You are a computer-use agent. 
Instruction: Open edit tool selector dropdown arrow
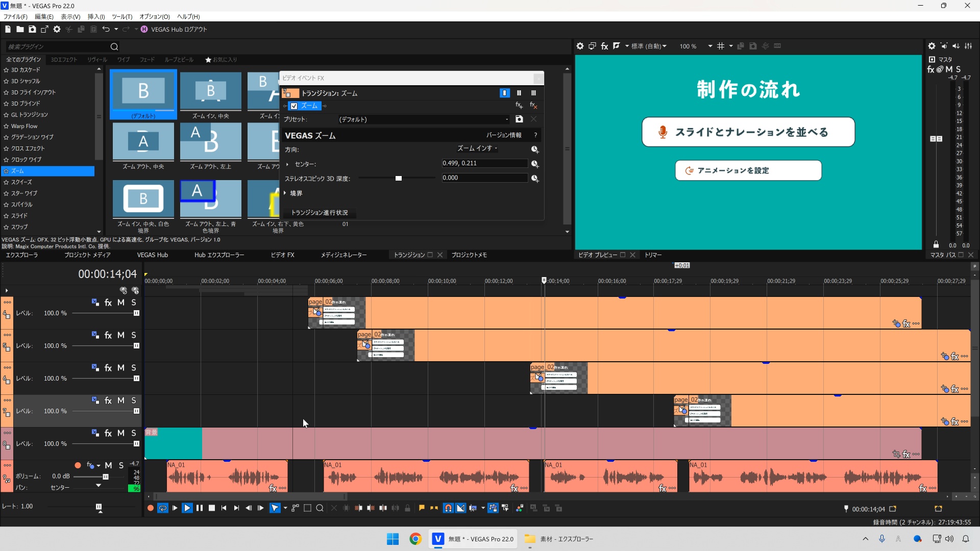(x=285, y=508)
